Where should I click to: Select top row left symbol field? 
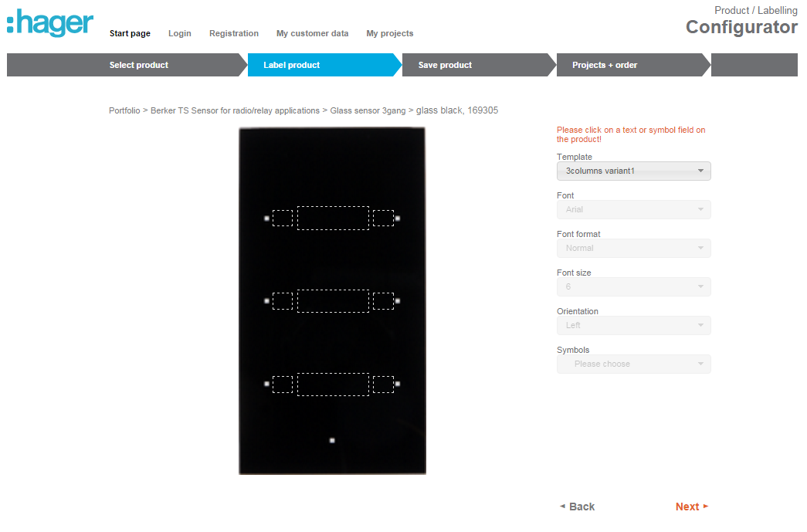coord(283,219)
